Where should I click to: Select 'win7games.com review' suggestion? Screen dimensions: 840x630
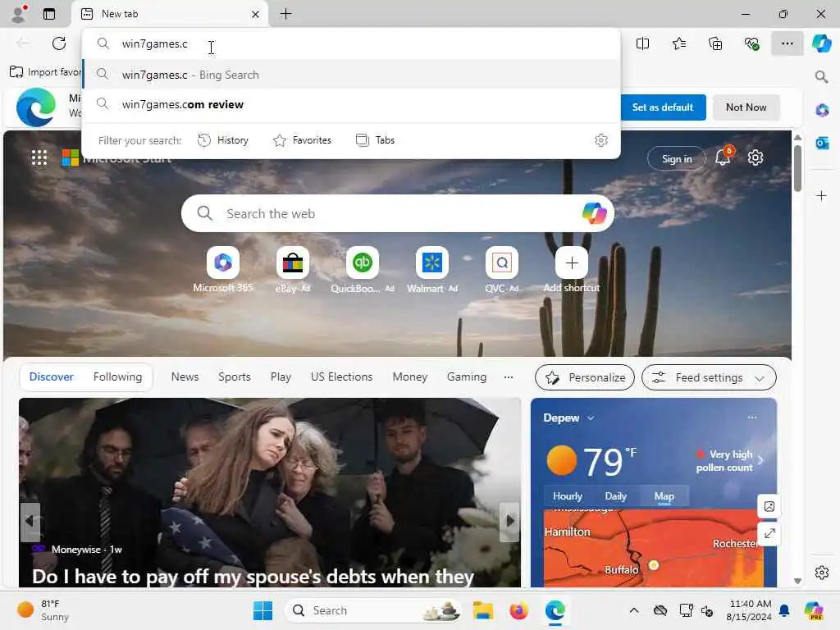(x=351, y=104)
